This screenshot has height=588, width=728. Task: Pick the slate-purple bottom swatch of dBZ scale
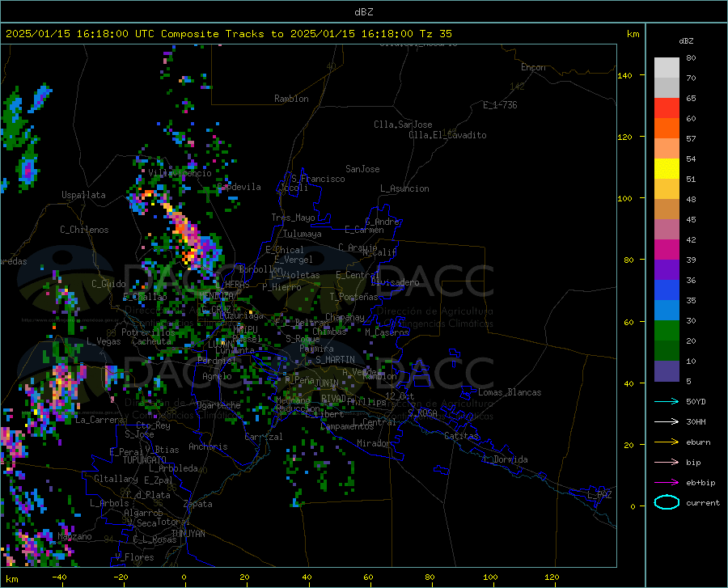pyautogui.click(x=667, y=370)
